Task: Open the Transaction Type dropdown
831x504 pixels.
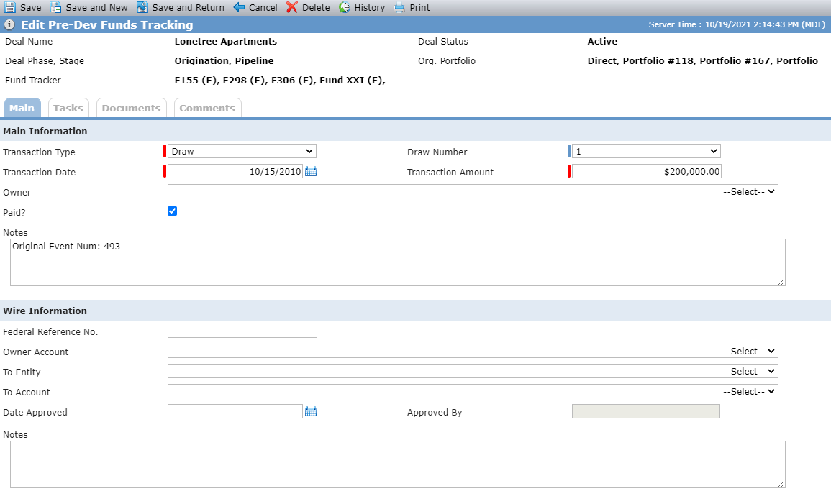Action: (242, 152)
